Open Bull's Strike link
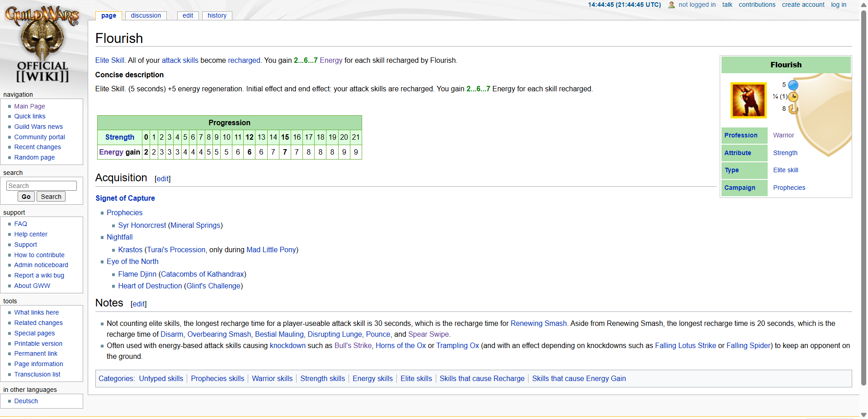Screen dimensions: 868x419 tap(353, 345)
